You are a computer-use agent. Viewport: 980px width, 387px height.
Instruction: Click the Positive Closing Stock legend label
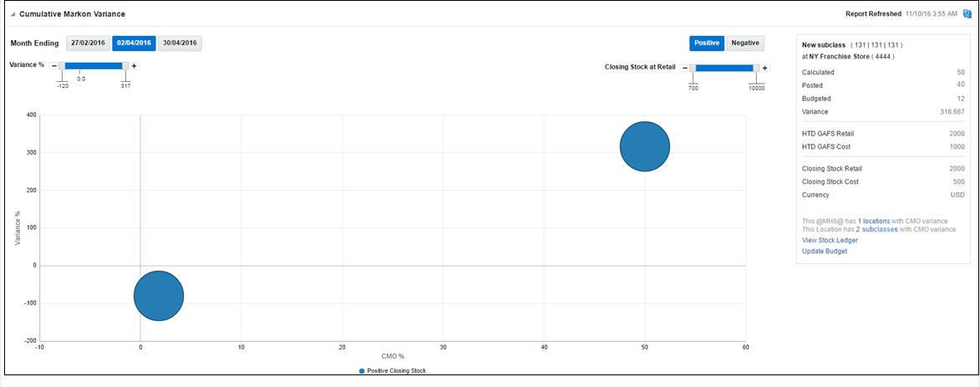(x=396, y=371)
